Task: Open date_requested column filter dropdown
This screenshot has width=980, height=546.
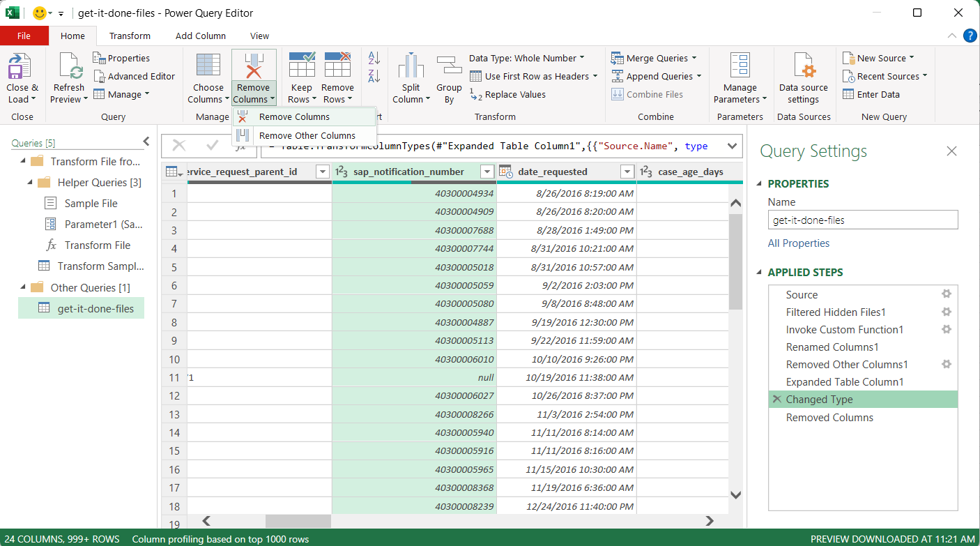Action: point(627,172)
